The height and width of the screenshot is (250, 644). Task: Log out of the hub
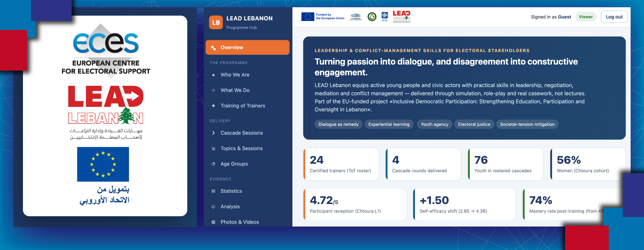pyautogui.click(x=614, y=17)
